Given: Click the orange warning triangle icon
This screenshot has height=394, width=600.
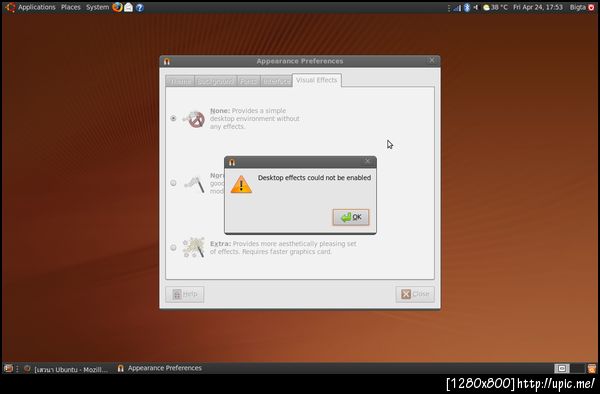Looking at the screenshot, I should (x=241, y=184).
